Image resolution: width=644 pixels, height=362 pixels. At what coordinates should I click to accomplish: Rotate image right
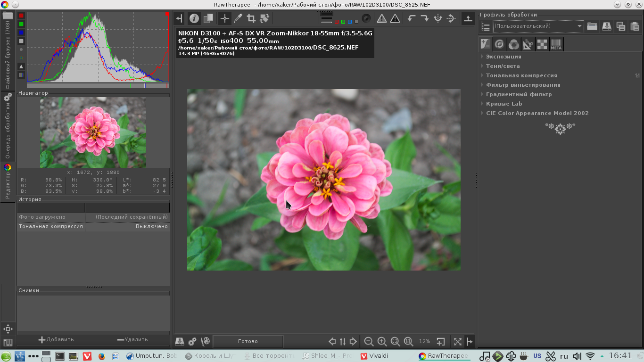click(x=425, y=18)
